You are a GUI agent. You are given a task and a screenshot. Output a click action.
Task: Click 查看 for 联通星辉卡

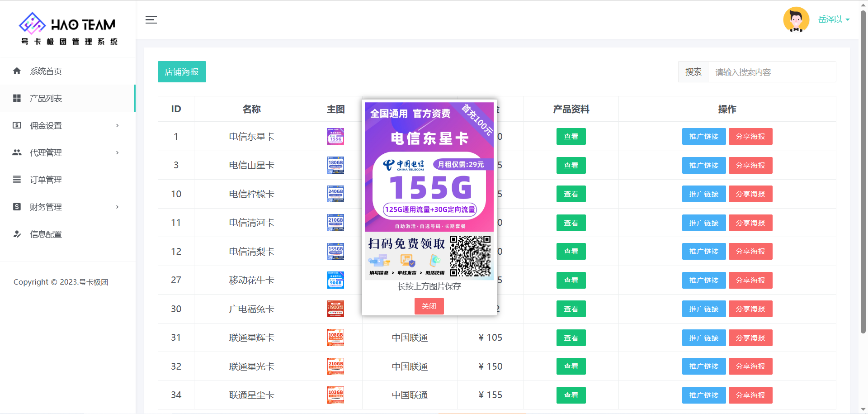(571, 338)
